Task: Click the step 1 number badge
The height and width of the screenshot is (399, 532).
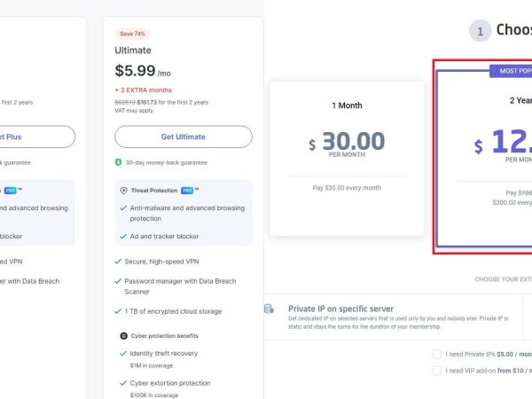Action: [480, 32]
